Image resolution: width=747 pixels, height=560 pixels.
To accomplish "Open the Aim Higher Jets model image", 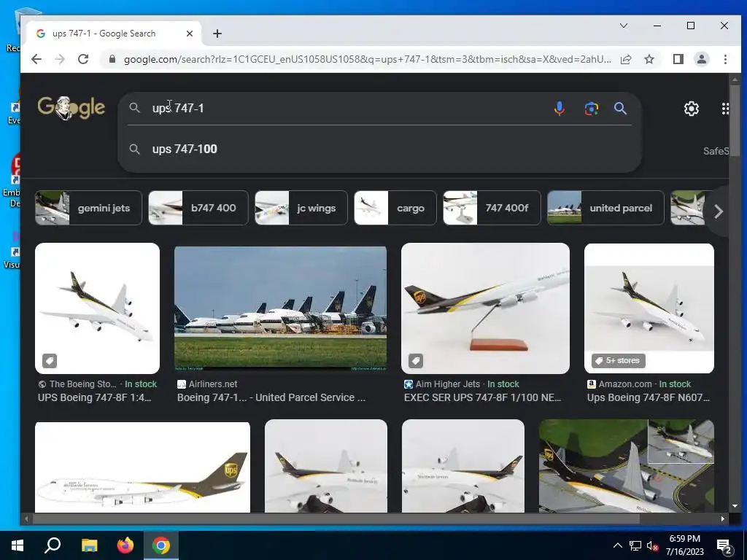I will [x=485, y=308].
